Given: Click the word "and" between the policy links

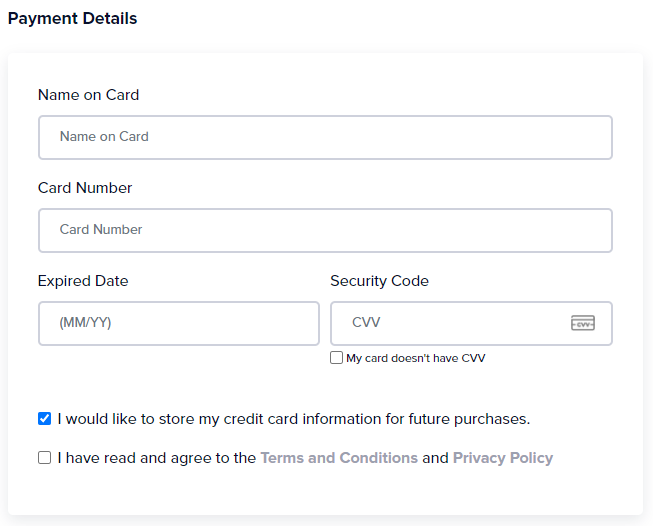Looking at the screenshot, I should click(x=435, y=458).
